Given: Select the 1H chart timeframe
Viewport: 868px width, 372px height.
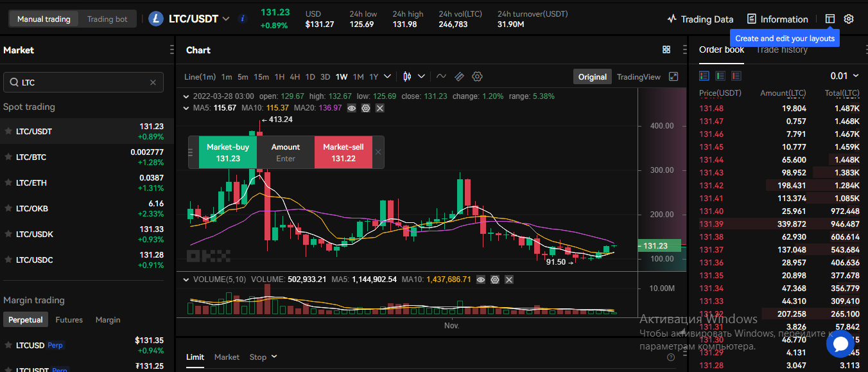Looking at the screenshot, I should [279, 76].
